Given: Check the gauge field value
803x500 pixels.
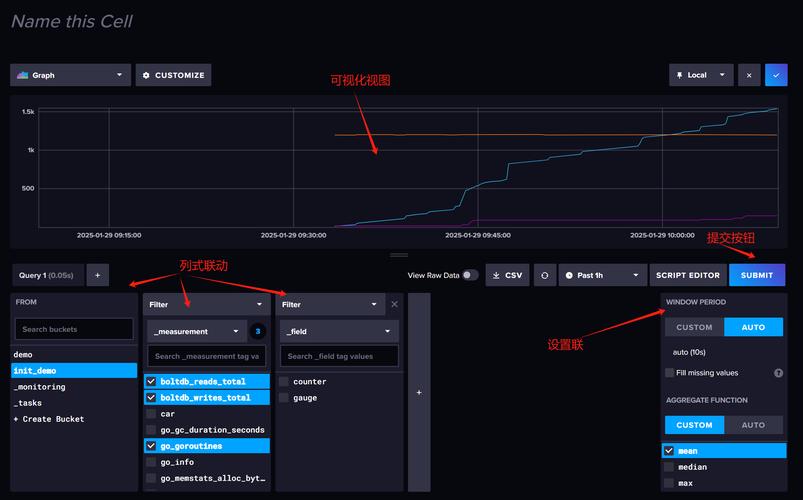Looking at the screenshot, I should pos(284,398).
